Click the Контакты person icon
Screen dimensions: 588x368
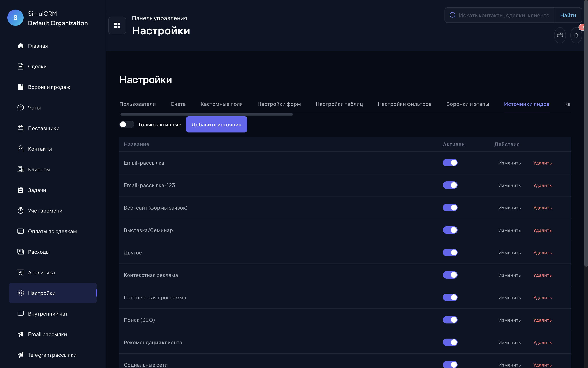click(x=20, y=149)
